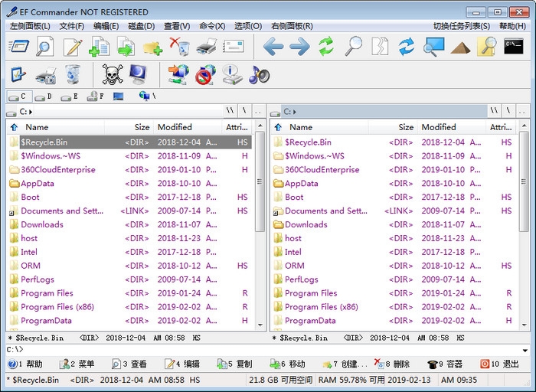
Task: Select drive D in the drive bar
Action: (x=43, y=96)
